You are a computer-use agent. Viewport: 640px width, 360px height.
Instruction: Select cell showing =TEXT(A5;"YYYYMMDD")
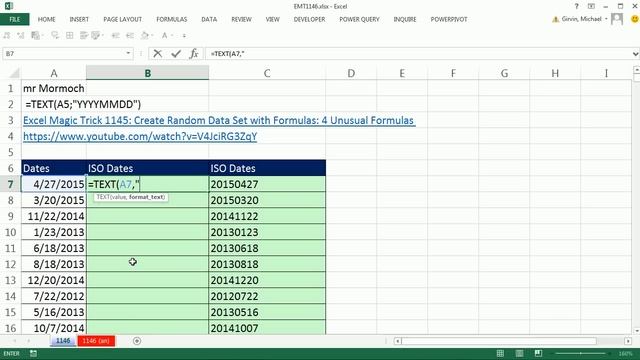click(x=83, y=104)
